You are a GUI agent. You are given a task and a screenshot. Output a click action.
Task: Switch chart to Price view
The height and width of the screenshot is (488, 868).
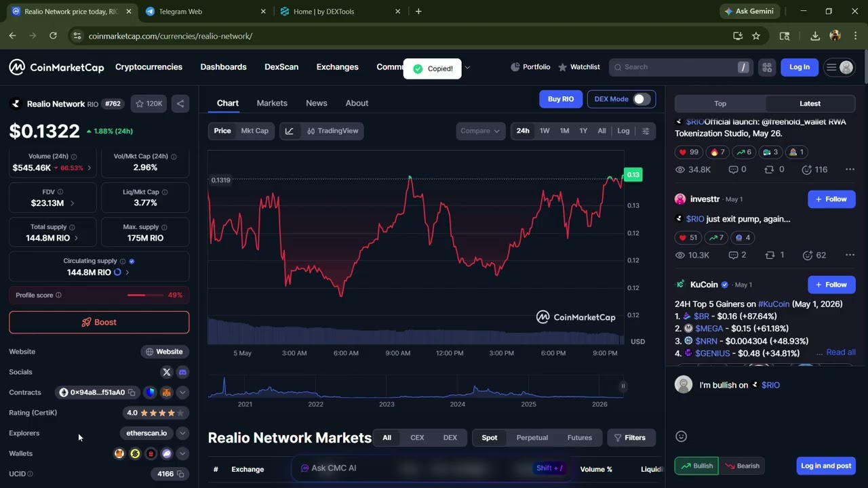tap(222, 131)
